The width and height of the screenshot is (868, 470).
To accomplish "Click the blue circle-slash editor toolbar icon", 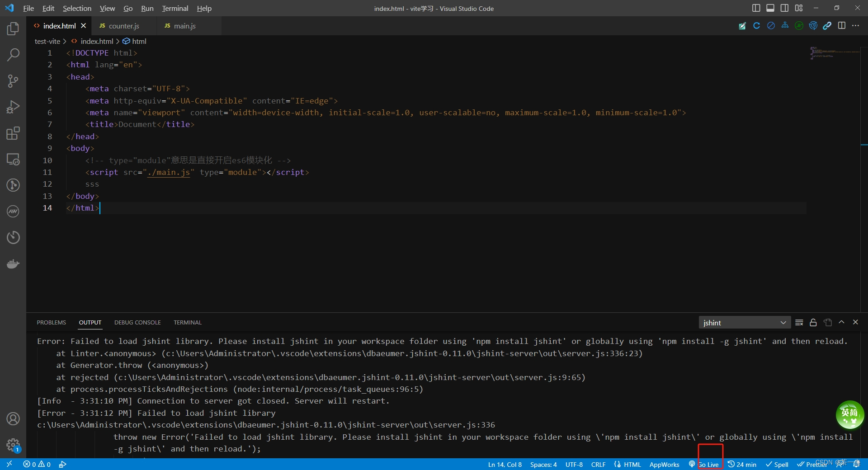I will [771, 26].
